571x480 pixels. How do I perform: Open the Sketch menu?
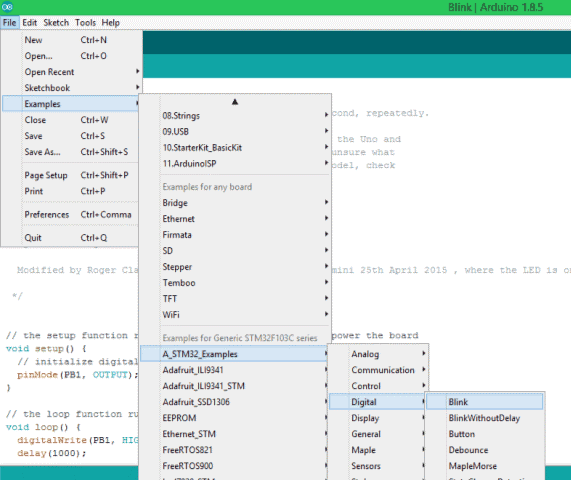coord(56,23)
